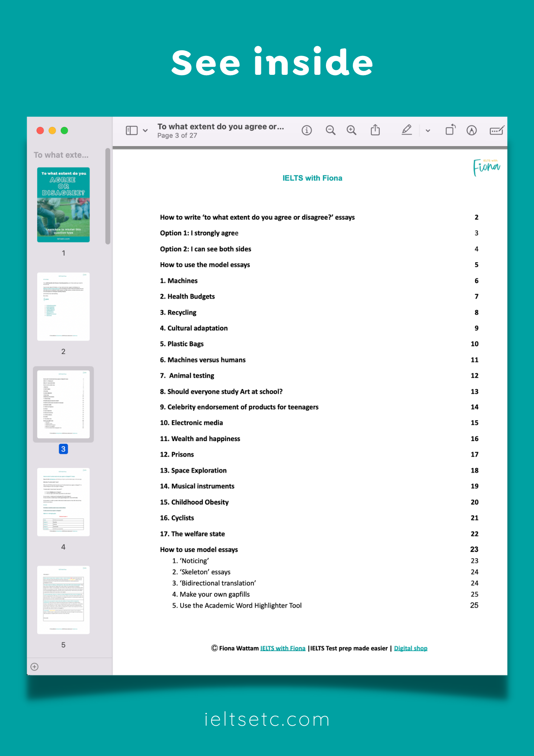
Task: Click '8. Should everyone study Art at school?'
Action: 221,392
